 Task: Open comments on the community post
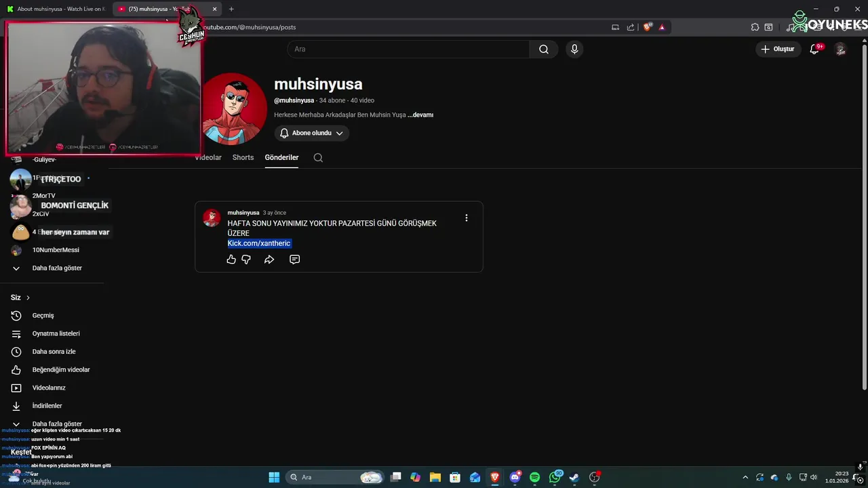pyautogui.click(x=294, y=260)
